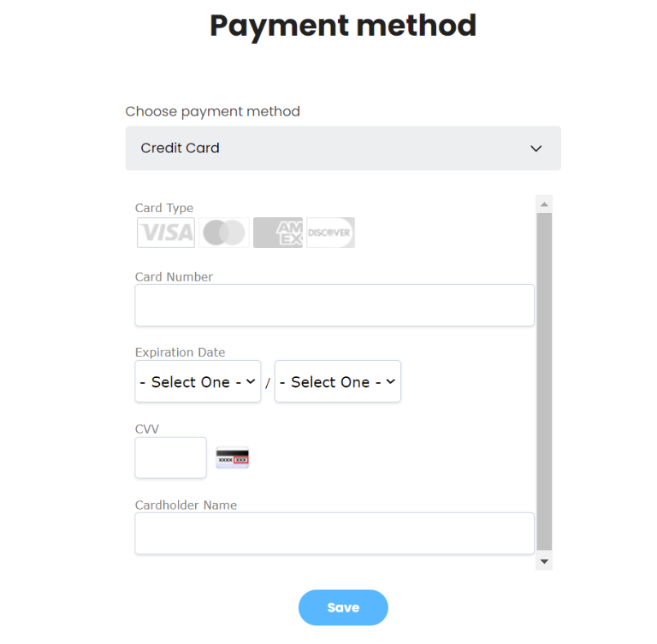The width and height of the screenshot is (657, 644).
Task: Choose the Mastercard card type icon
Action: [224, 233]
